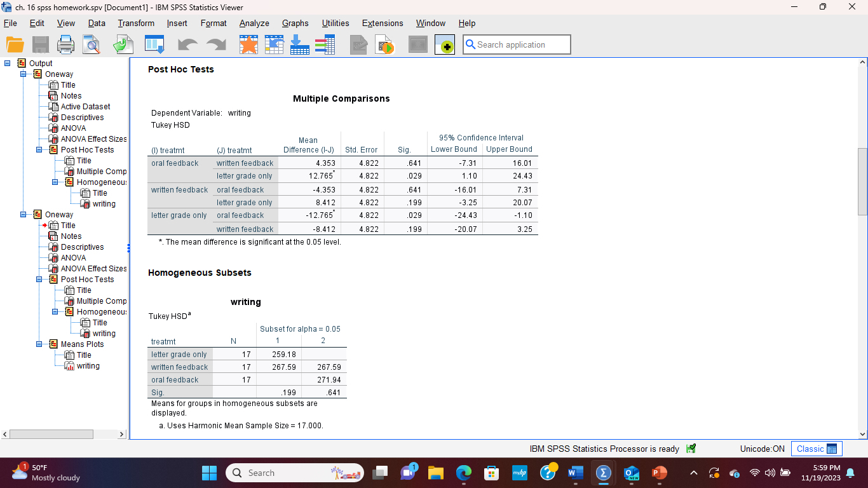Click the Go to Case toolbar icon

(275, 44)
